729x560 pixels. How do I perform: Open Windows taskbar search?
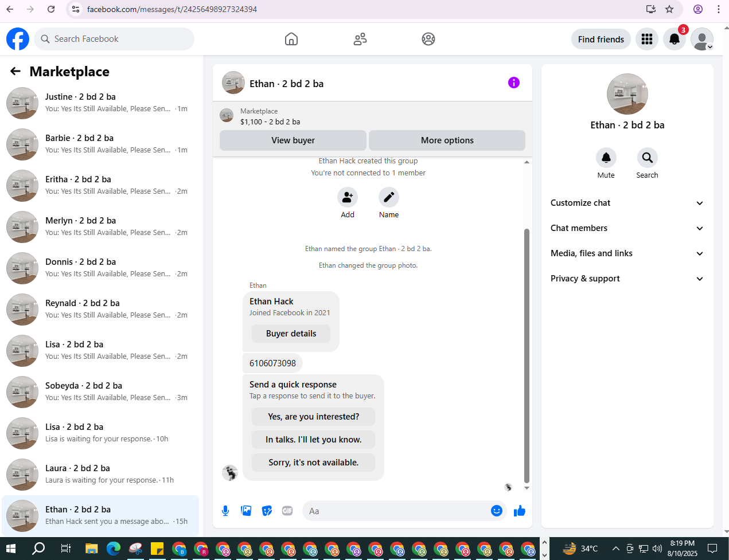pos(38,549)
